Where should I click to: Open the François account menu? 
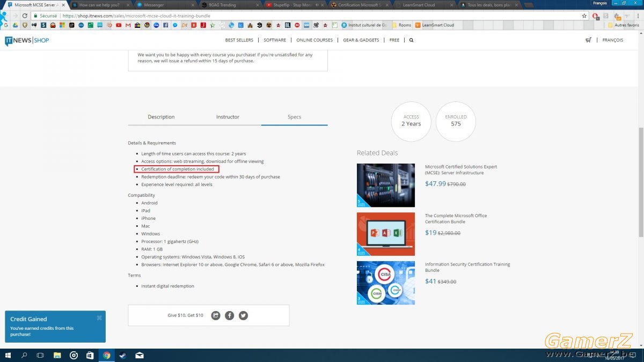[613, 40]
